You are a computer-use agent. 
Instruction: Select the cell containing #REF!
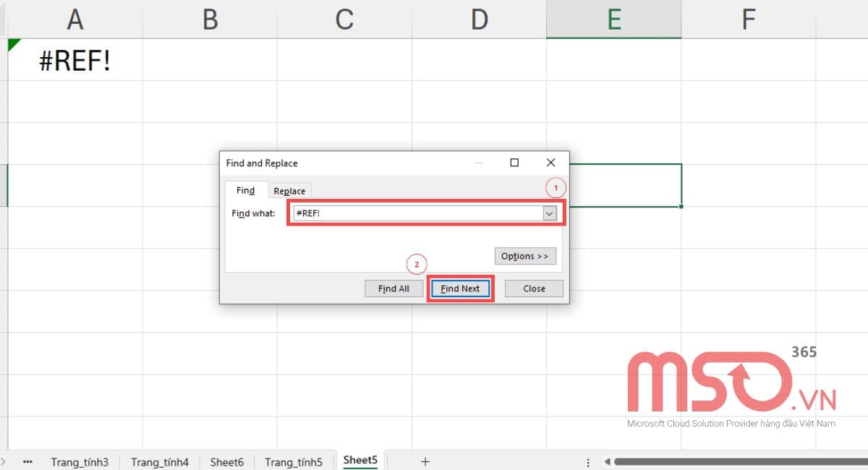[x=75, y=60]
